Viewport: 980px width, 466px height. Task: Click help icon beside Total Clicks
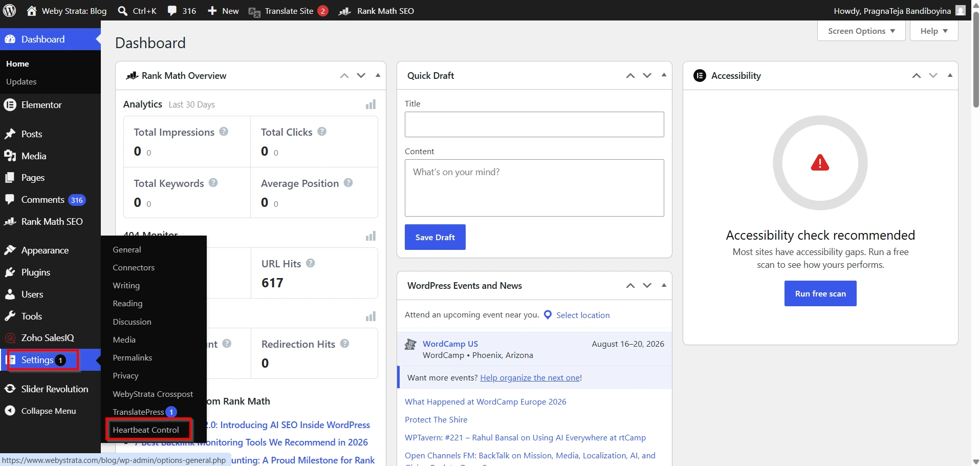(x=322, y=132)
